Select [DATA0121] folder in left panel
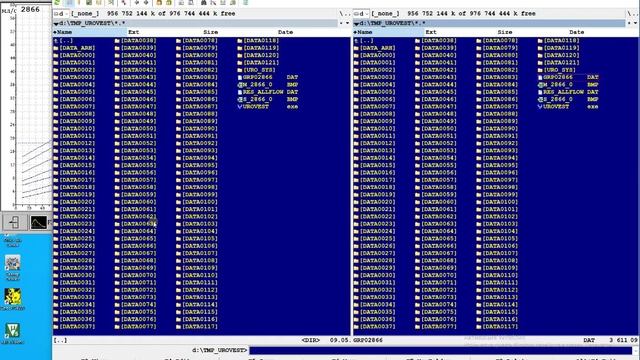Image resolution: width=640 pixels, height=360 pixels. 258,62
